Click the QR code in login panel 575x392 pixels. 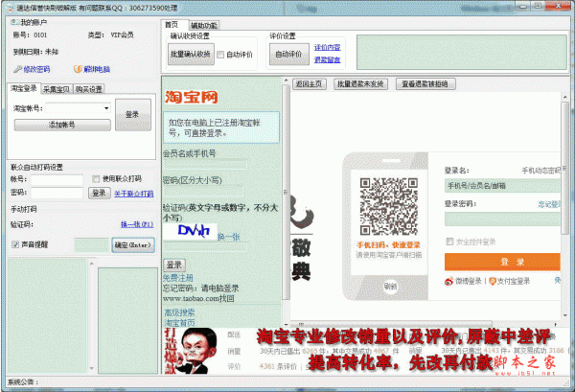click(389, 206)
